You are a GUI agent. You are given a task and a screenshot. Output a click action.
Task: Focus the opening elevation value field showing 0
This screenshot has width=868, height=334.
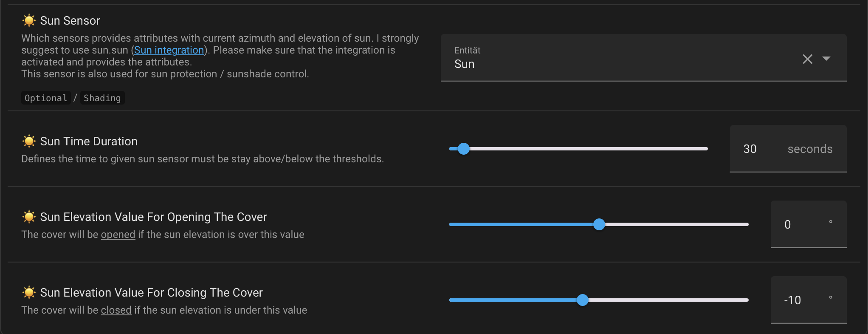pyautogui.click(x=794, y=224)
